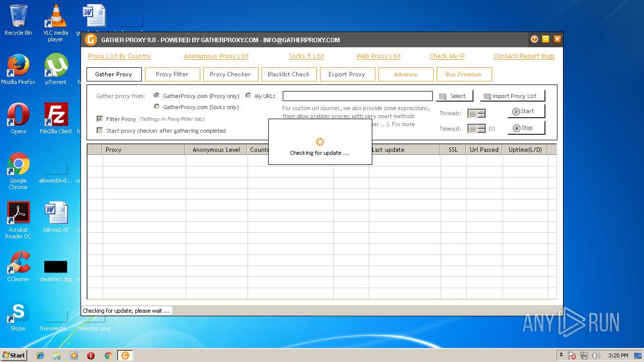Open the volume speaker tray icon

tap(597, 355)
